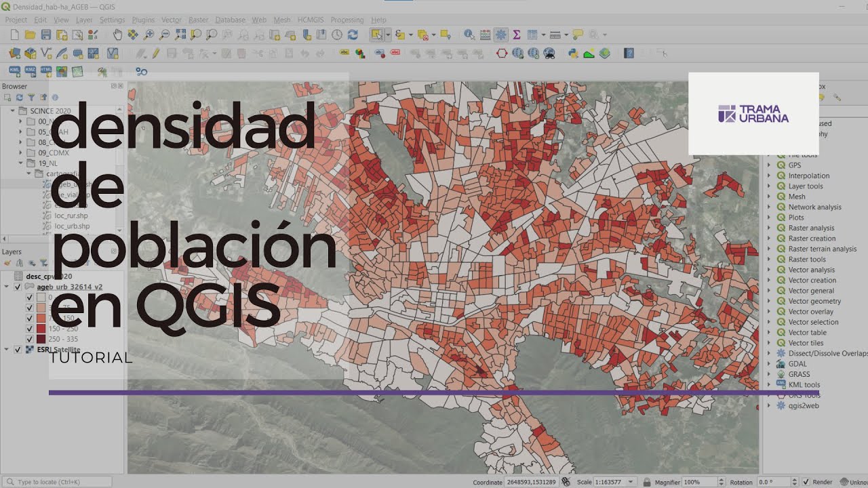Open Statistical Summary sigma icon
868x488 pixels.
point(517,35)
